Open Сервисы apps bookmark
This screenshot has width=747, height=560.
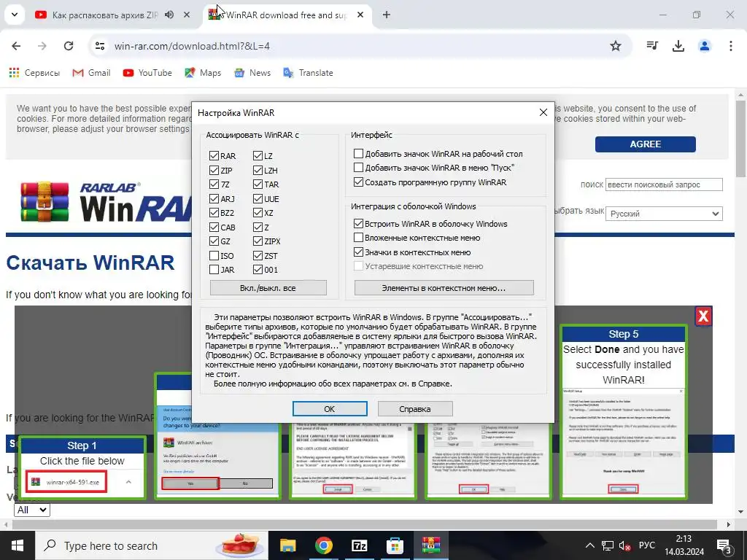[x=34, y=73]
